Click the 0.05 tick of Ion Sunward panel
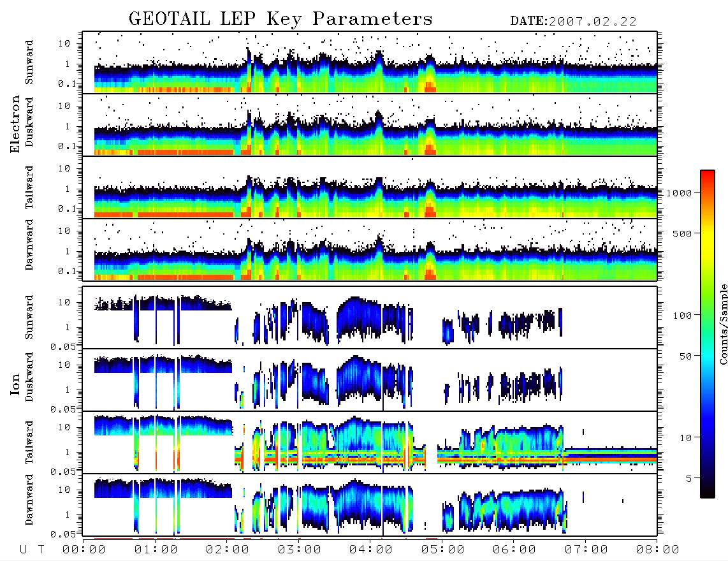Image resolution: width=728 pixels, height=561 pixels. pos(63,347)
